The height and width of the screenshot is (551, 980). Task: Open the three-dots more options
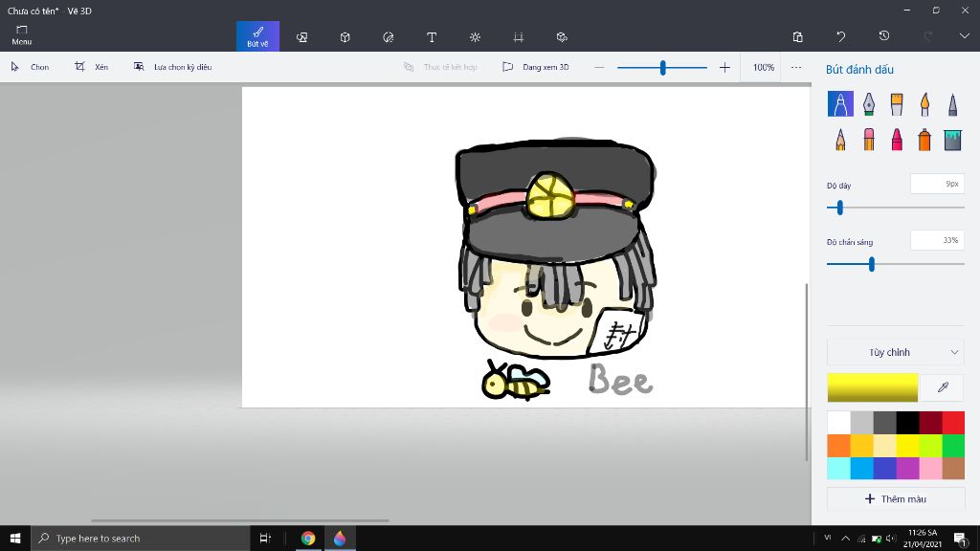(795, 67)
